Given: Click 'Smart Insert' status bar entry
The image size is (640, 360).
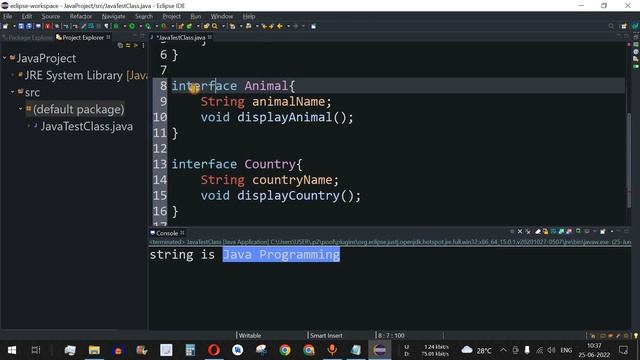Looking at the screenshot, I should click(x=326, y=336).
